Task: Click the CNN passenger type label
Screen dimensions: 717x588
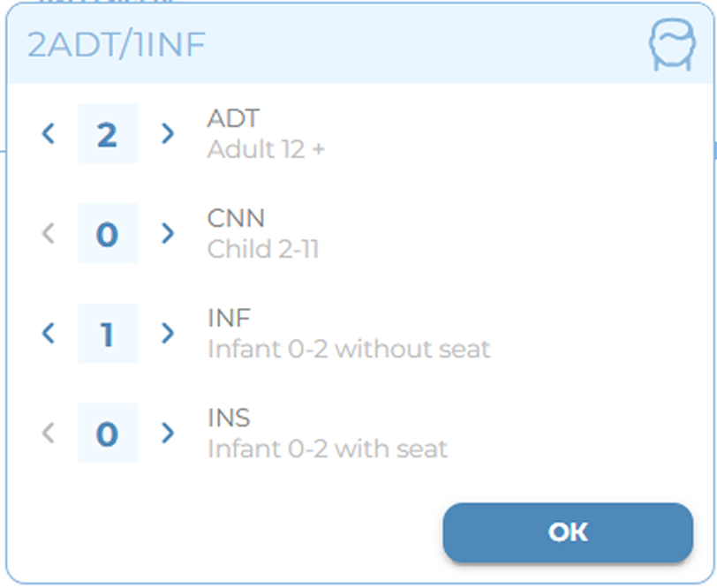Action: coord(236,217)
